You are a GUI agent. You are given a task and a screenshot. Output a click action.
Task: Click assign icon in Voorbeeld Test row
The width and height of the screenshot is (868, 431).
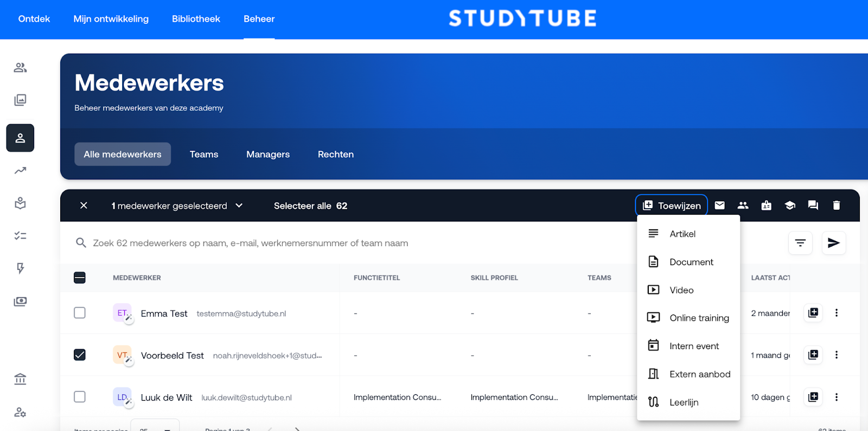click(x=813, y=355)
